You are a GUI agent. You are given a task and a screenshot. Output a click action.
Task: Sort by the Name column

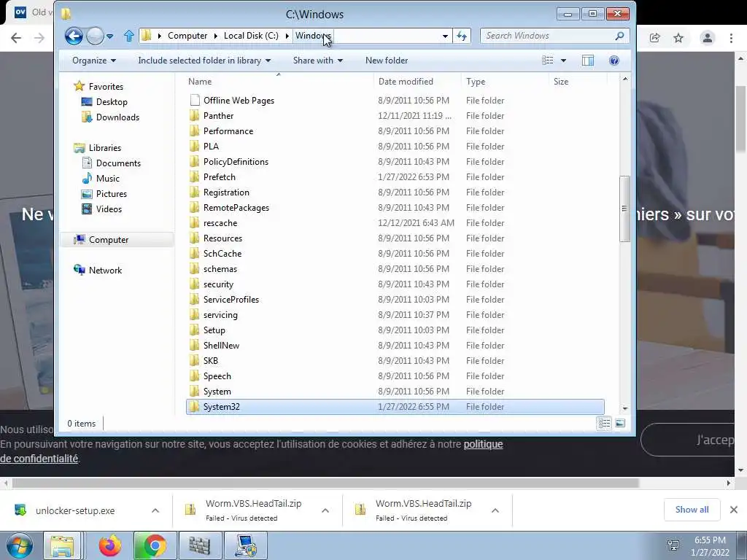[278, 82]
